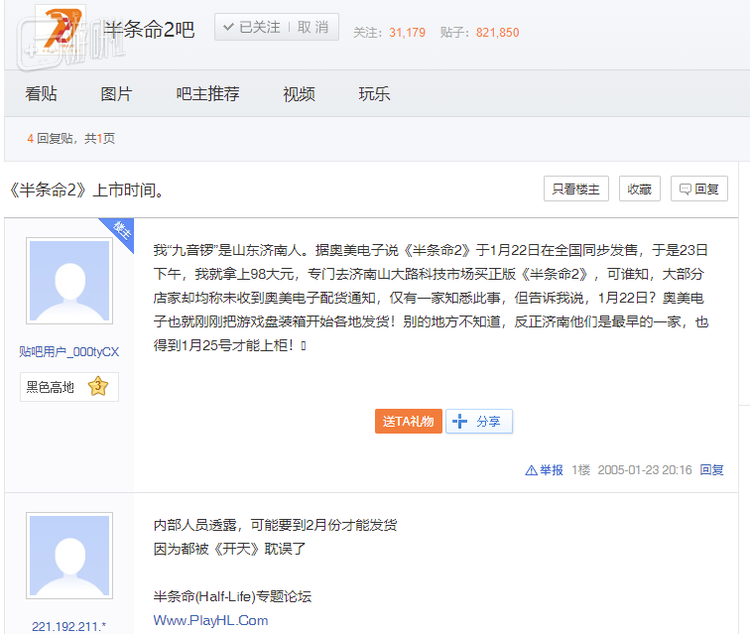Report the first post via 举报

[x=544, y=470]
